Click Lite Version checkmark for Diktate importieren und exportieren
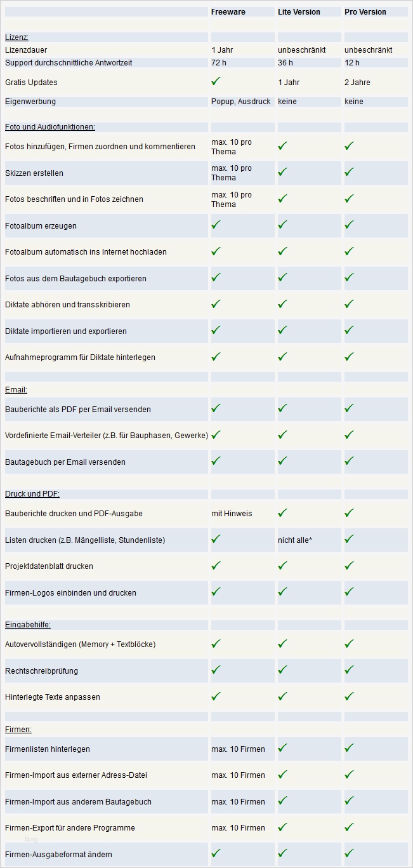This screenshot has width=413, height=868. (x=283, y=330)
